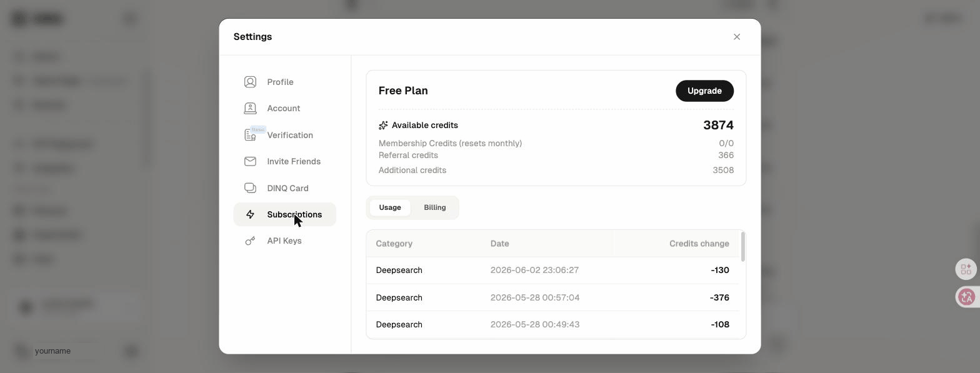Click the DINQ Card icon
This screenshot has height=373, width=980.
click(250, 188)
